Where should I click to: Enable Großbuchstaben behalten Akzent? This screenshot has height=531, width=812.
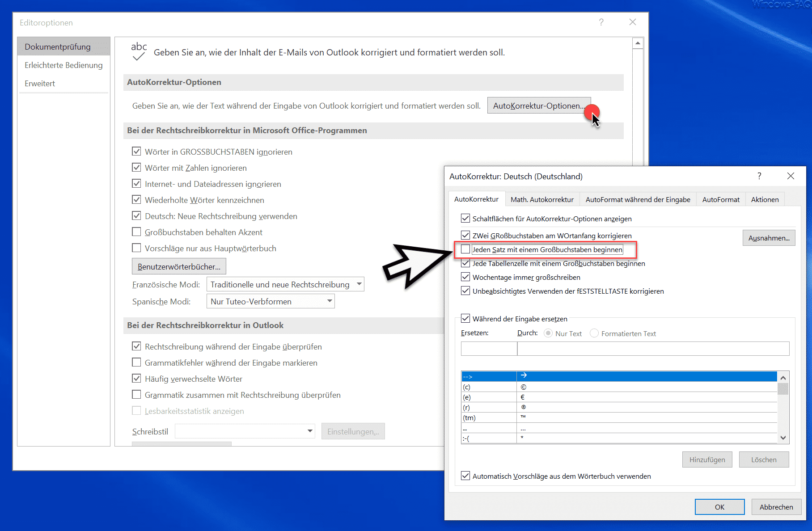point(136,232)
